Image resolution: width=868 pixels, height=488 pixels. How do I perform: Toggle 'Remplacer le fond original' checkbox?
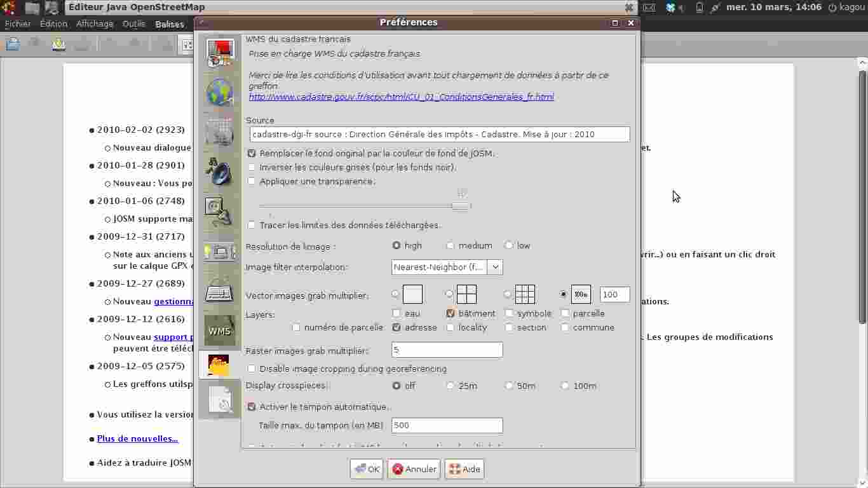point(252,153)
